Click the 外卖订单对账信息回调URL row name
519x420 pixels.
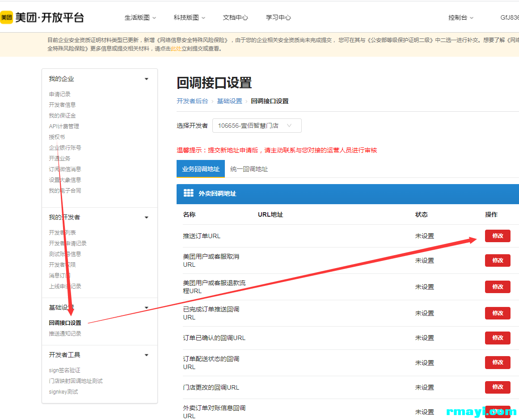click(x=214, y=412)
